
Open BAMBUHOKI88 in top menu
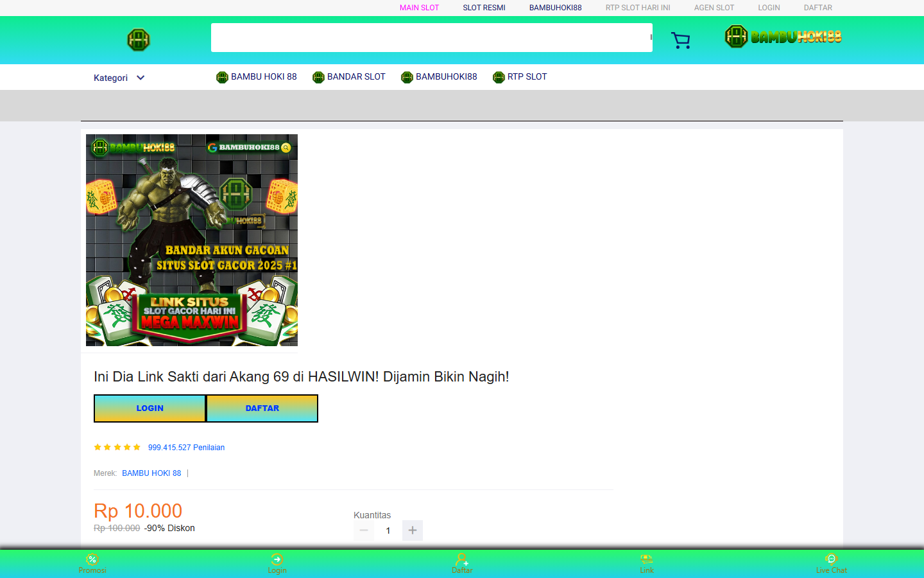(556, 8)
